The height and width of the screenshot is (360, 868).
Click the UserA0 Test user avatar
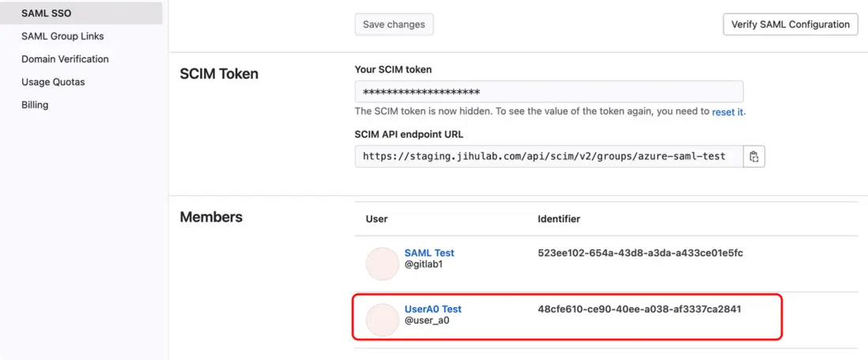coord(382,320)
